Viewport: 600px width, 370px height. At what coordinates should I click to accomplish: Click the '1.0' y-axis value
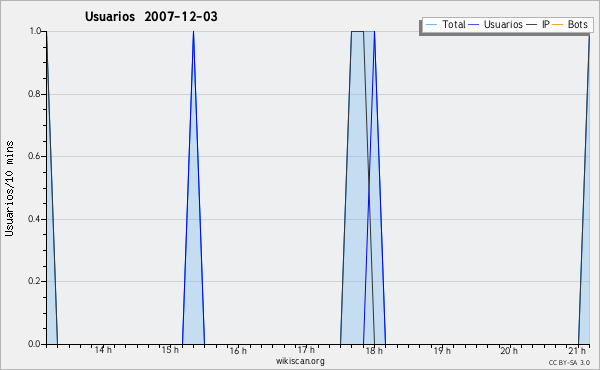point(35,31)
